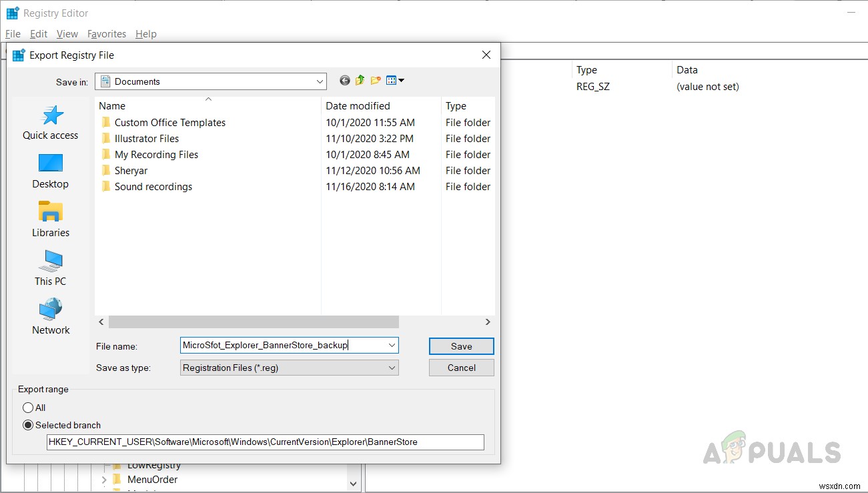Expand the MenuOrder registry key
The height and width of the screenshot is (493, 868).
tap(104, 480)
